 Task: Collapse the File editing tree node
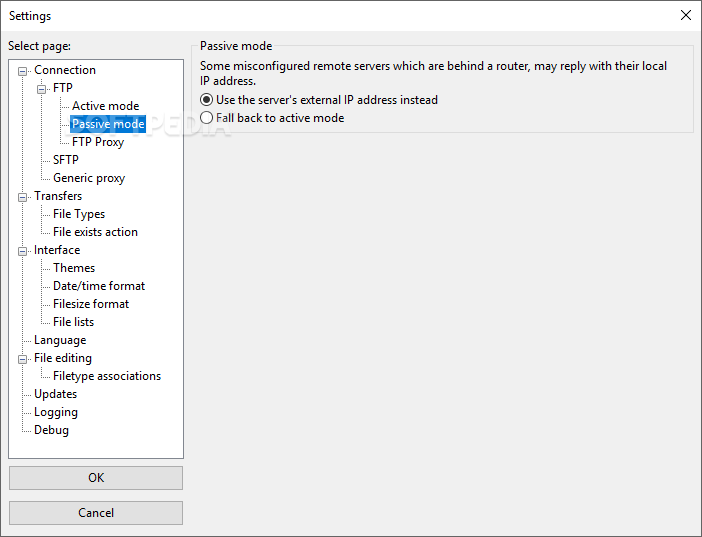point(22,359)
